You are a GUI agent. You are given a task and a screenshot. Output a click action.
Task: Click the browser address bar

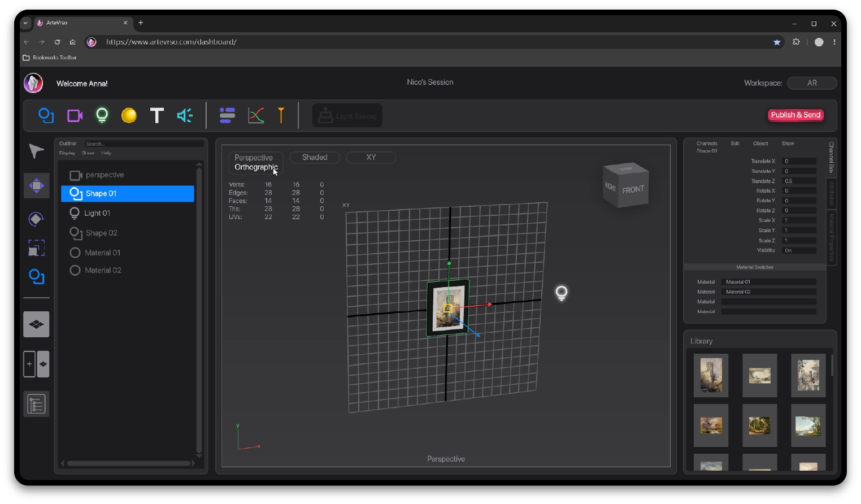pos(435,42)
